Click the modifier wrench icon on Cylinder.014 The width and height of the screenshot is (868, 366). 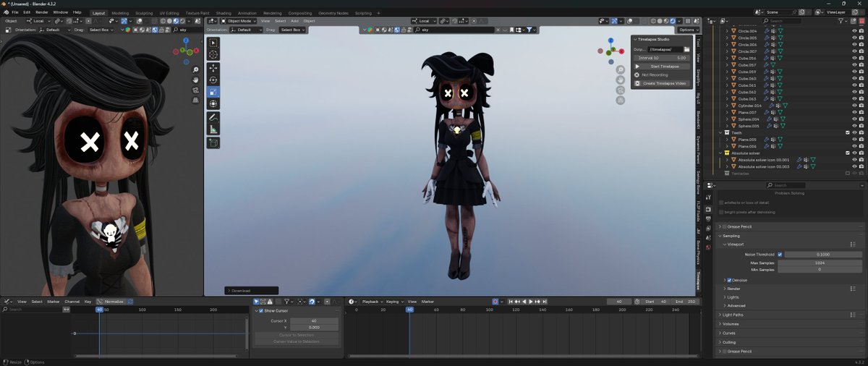tap(771, 106)
